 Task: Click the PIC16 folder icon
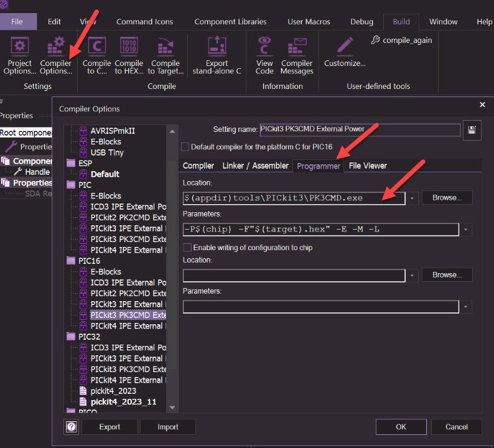coord(71,261)
